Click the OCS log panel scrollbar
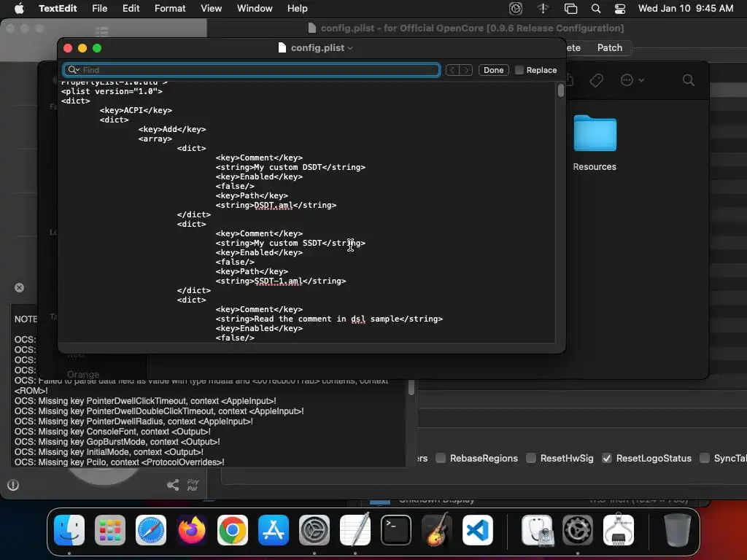Image resolution: width=747 pixels, height=560 pixels. (x=411, y=386)
